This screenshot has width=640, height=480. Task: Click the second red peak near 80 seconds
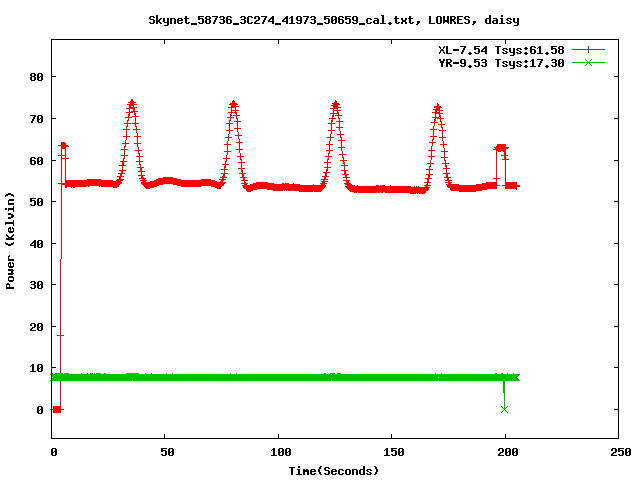point(233,104)
